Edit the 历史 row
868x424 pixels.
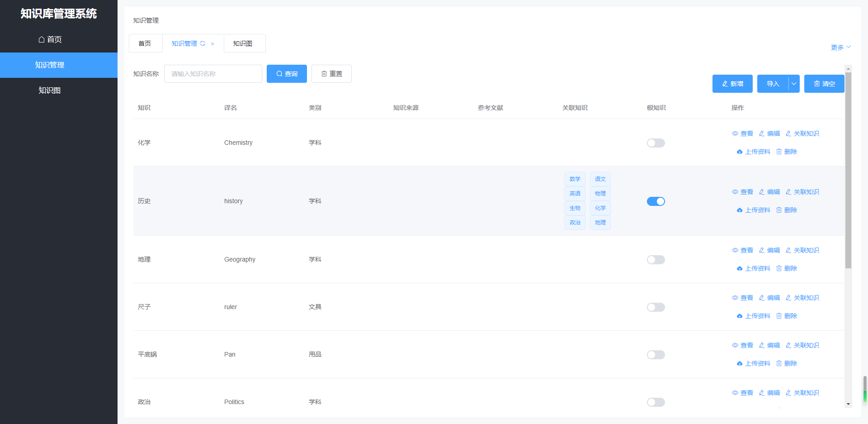(769, 192)
